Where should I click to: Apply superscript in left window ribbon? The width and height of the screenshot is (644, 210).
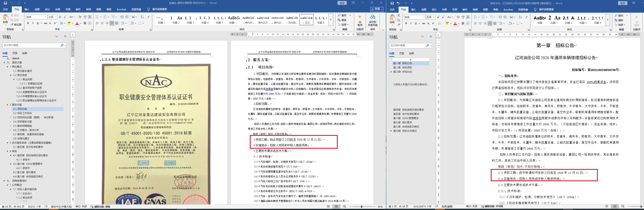click(55, 23)
